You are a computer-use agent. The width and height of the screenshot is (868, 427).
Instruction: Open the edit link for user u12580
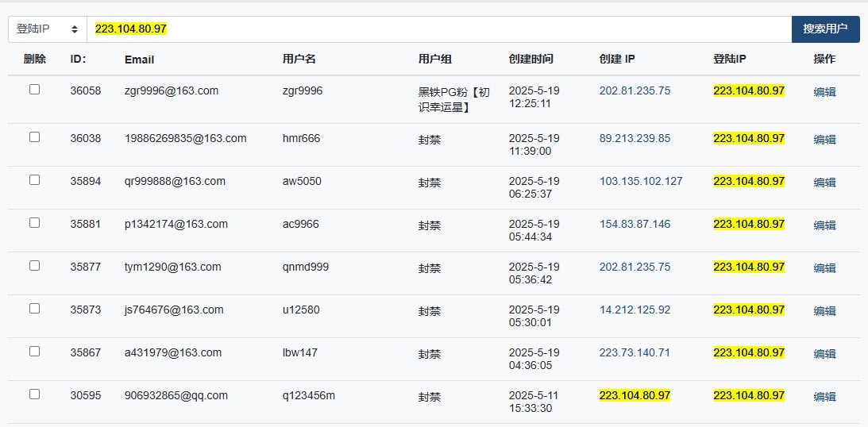[x=824, y=311]
